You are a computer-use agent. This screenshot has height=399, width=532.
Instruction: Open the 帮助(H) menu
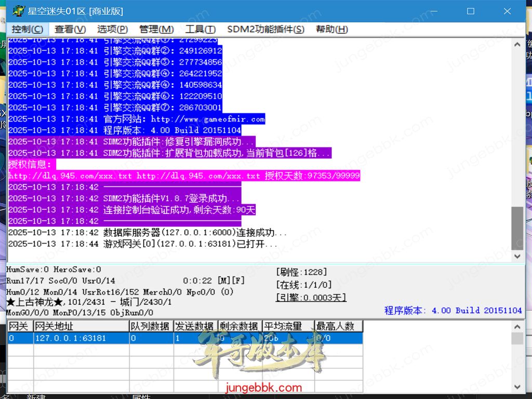[331, 30]
